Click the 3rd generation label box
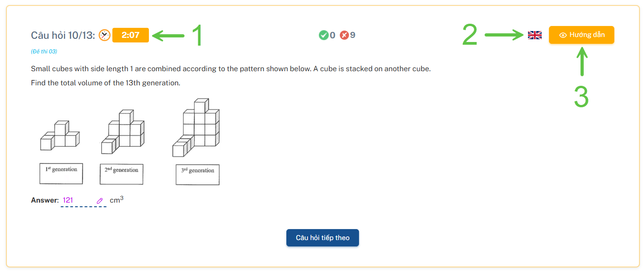Image resolution: width=644 pixels, height=272 pixels. [x=197, y=174]
